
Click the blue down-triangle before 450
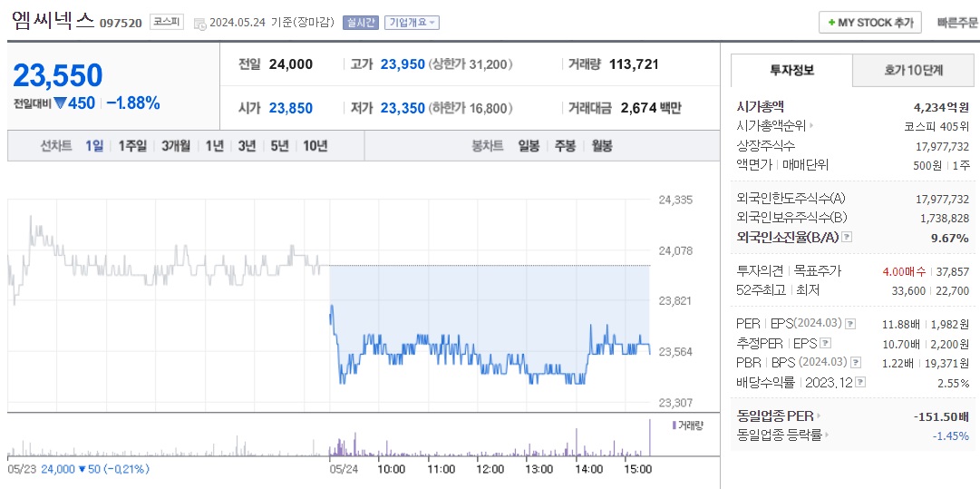(60, 103)
